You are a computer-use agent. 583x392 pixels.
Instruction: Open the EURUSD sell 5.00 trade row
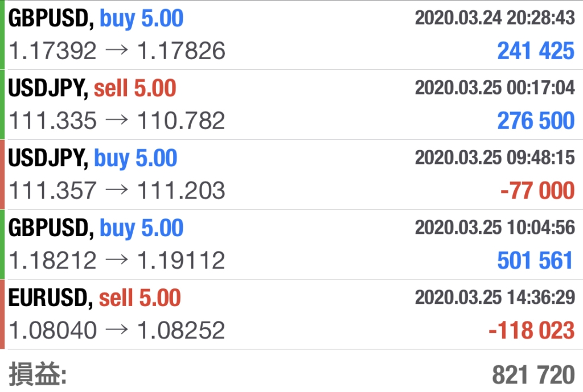tap(291, 315)
